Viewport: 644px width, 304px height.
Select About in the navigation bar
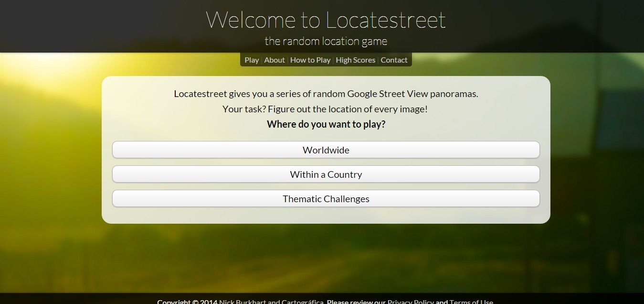(274, 60)
